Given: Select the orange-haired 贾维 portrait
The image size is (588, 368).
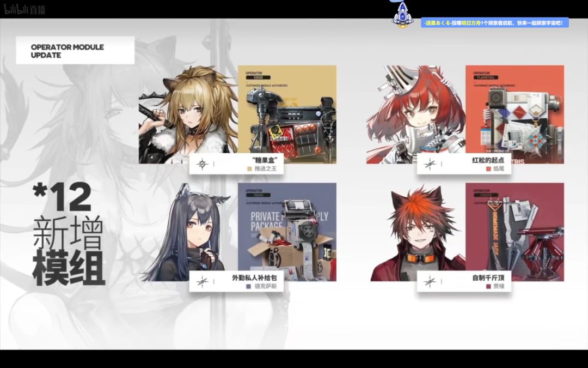Looking at the screenshot, I should tap(418, 232).
